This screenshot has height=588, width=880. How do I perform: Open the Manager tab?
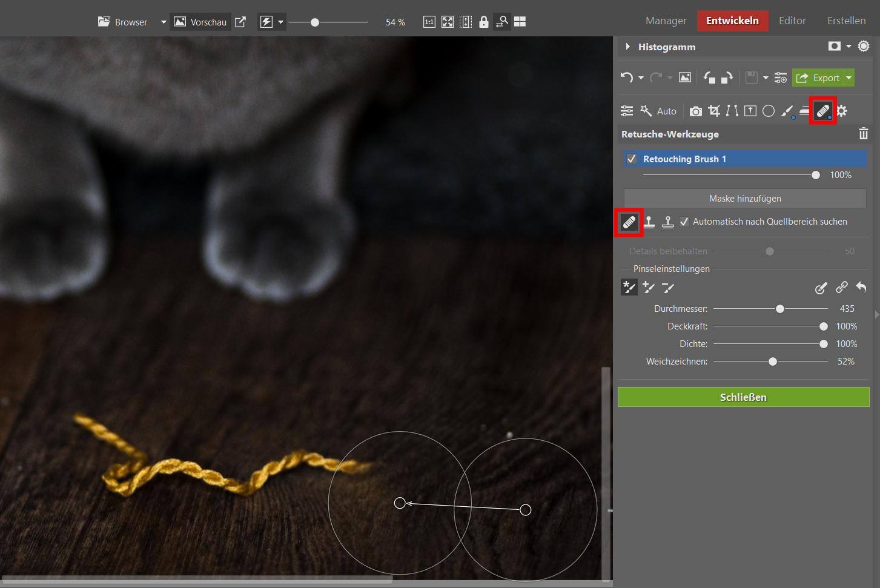[x=666, y=21]
